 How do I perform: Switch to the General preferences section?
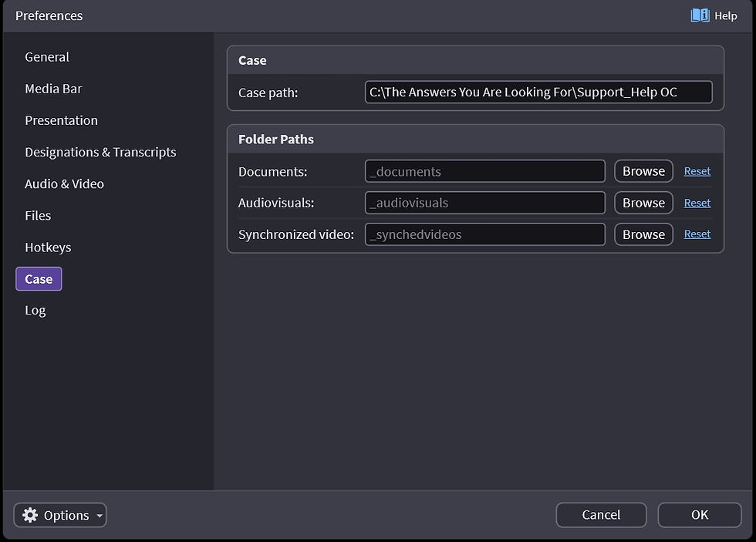coord(46,56)
